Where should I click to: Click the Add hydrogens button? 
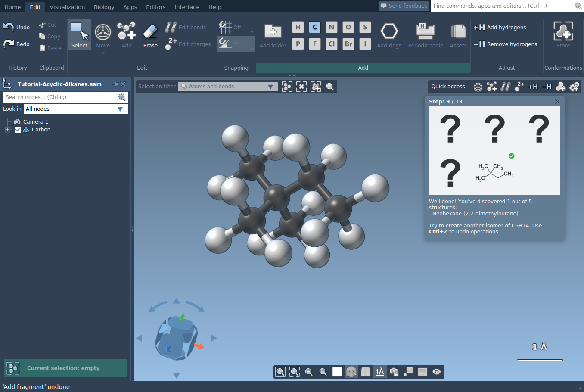coord(500,27)
